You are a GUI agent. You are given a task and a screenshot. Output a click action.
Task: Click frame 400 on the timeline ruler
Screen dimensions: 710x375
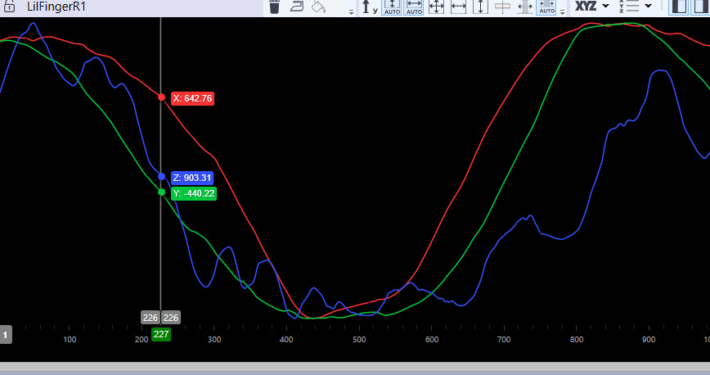coord(286,339)
